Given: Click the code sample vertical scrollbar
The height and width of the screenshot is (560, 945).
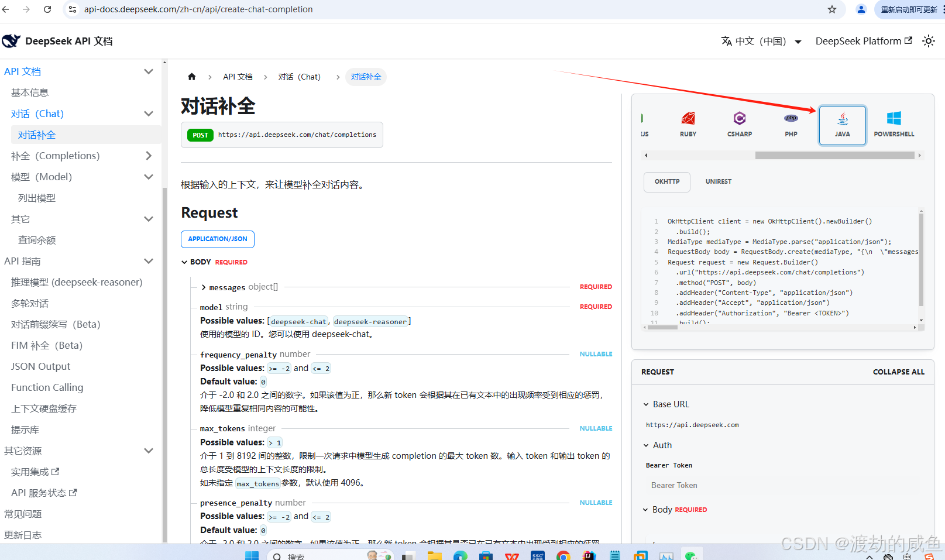Looking at the screenshot, I should tap(921, 260).
